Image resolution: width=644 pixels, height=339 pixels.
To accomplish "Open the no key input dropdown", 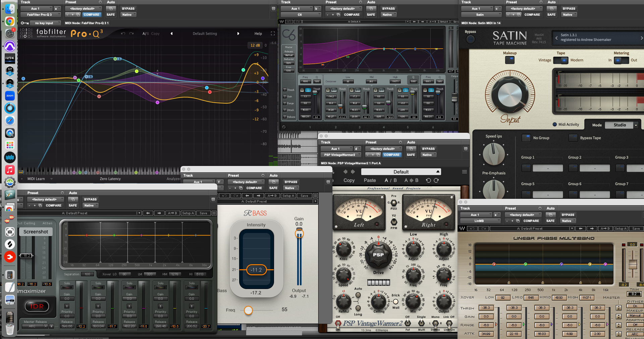I will coord(46,23).
